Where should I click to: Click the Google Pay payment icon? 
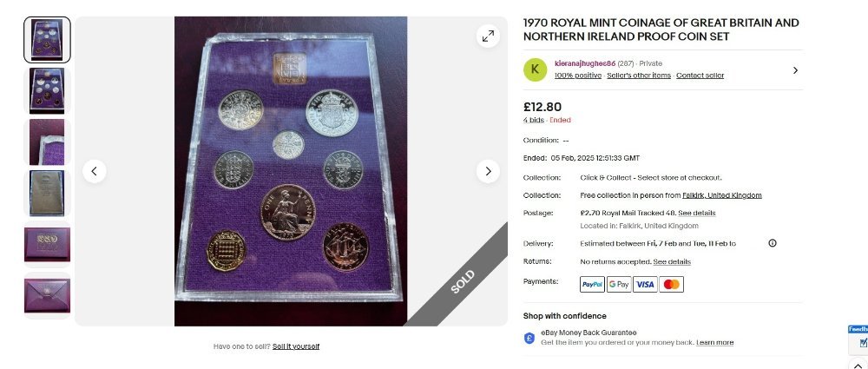pos(619,284)
